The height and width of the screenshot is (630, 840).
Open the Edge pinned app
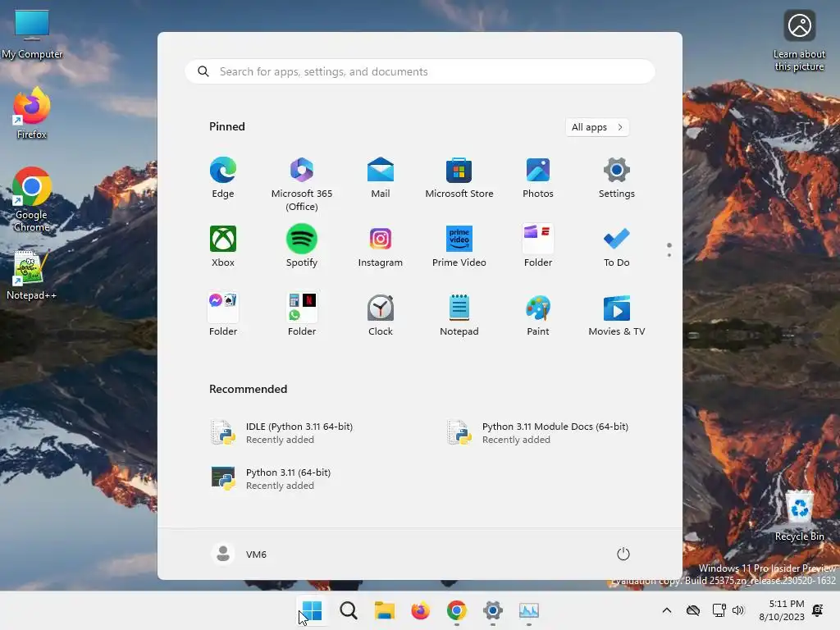[223, 179]
